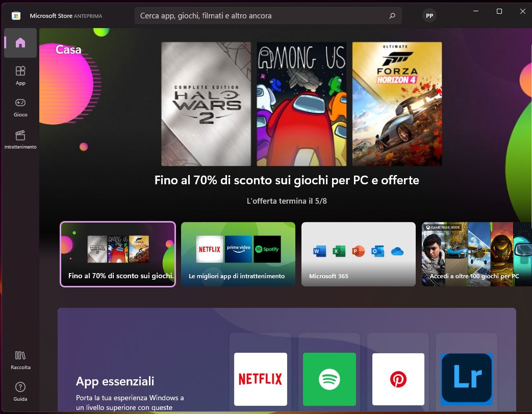532x414 pixels.
Task: Click the PowerPoint icon in Microsoft 365 card
Action: tap(358, 251)
